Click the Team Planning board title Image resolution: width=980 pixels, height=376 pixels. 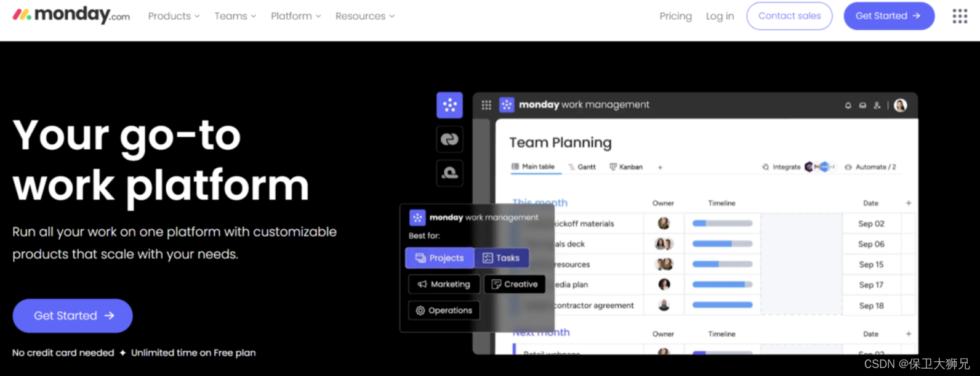(x=560, y=142)
